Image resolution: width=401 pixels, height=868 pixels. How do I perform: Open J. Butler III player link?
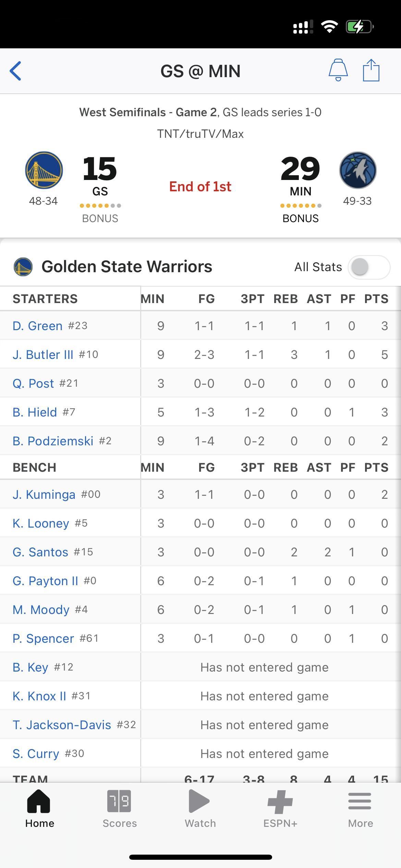point(43,354)
